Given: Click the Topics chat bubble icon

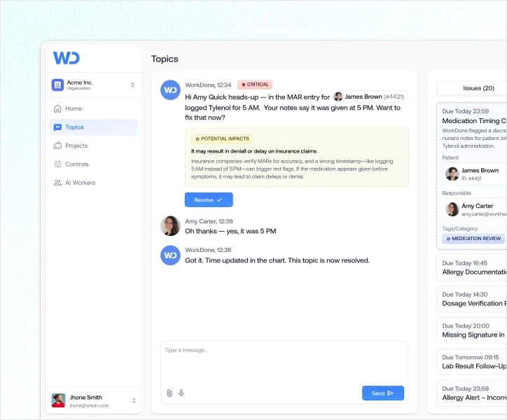Looking at the screenshot, I should point(57,127).
